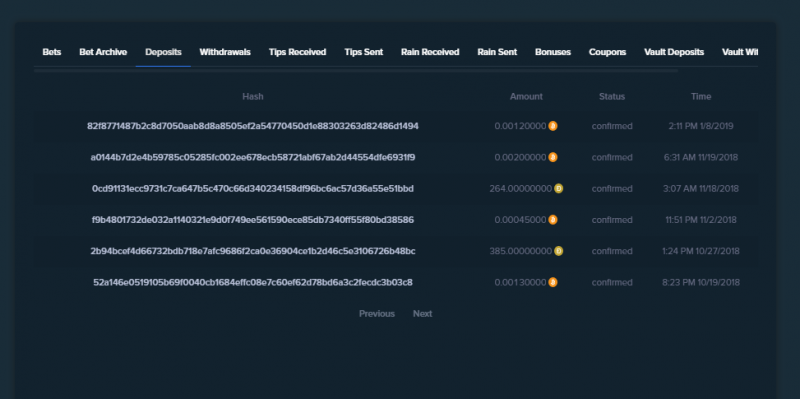Screen dimensions: 800x399
Task: Switch to the Rain Sent tab
Action: (497, 52)
